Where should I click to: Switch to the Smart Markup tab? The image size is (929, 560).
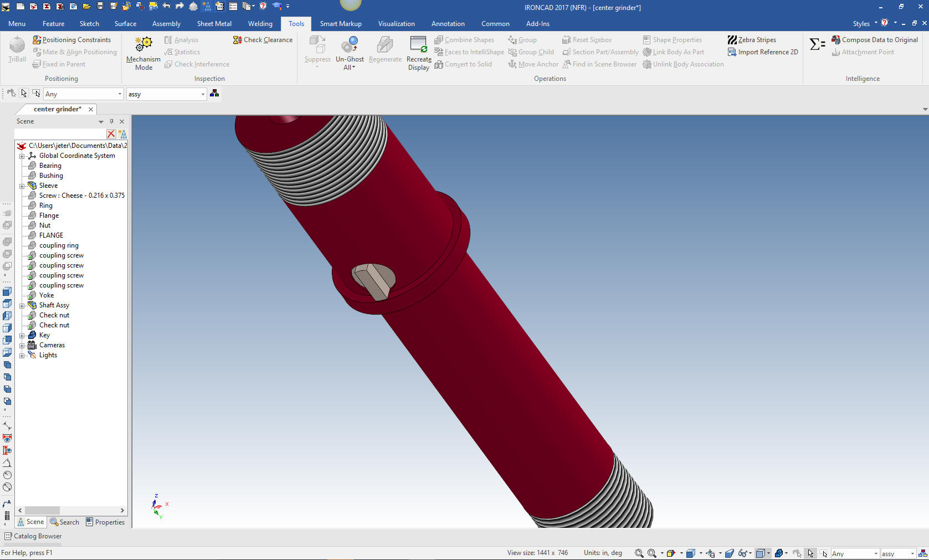[341, 24]
